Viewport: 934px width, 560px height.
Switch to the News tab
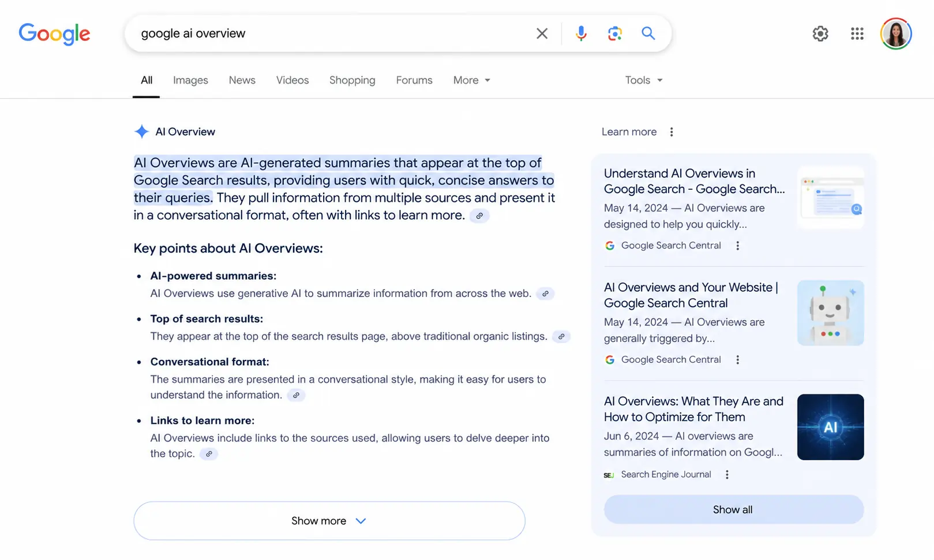coord(242,80)
